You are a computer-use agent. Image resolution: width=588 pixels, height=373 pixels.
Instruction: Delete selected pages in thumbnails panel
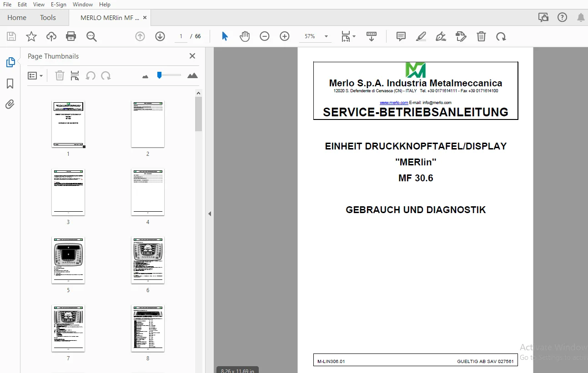[60, 75]
